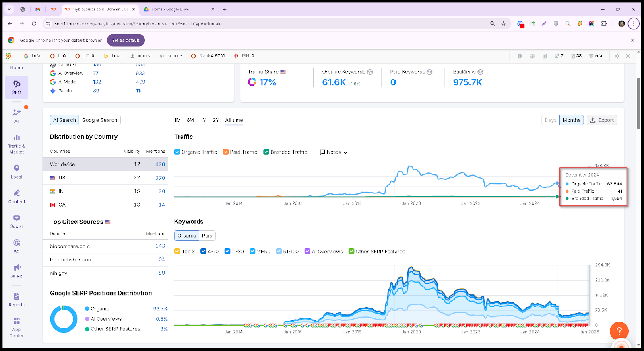Image resolution: width=644 pixels, height=351 pixels.
Task: Switch to the Google Search tab
Action: coord(100,120)
